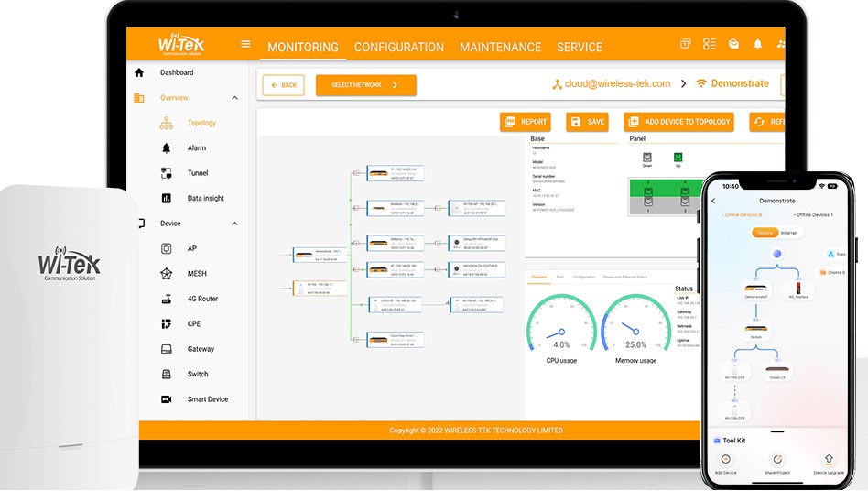Tap the Device Upgrade icon on the phone
Screen dimensions: 868x491
[829, 459]
